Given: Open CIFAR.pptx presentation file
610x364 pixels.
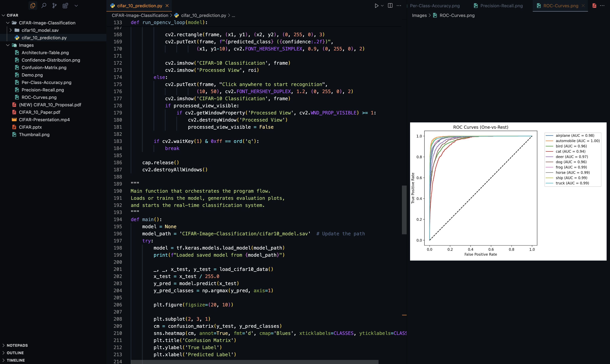Looking at the screenshot, I should click(30, 127).
